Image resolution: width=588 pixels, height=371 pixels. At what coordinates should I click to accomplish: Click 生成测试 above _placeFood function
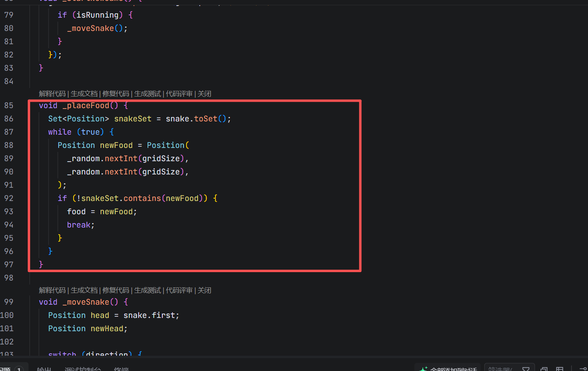(148, 94)
